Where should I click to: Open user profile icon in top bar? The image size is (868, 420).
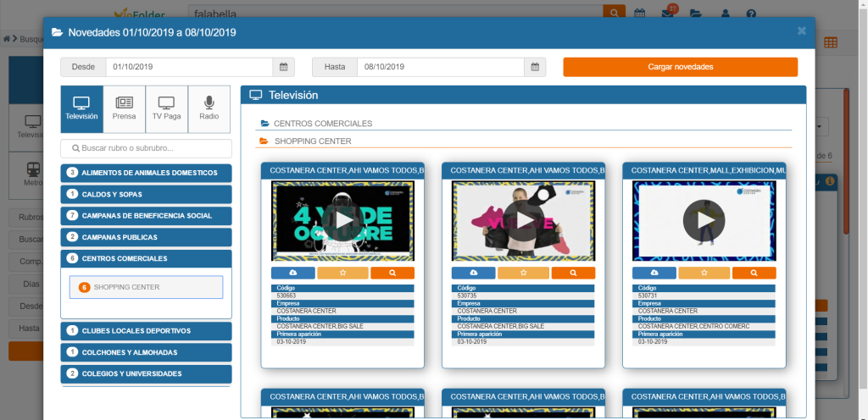tap(726, 14)
